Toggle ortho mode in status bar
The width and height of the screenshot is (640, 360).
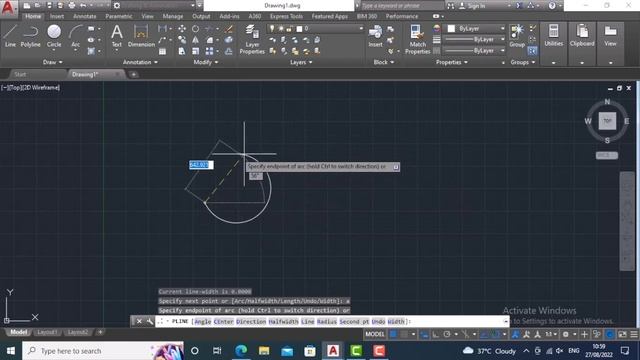point(436,334)
